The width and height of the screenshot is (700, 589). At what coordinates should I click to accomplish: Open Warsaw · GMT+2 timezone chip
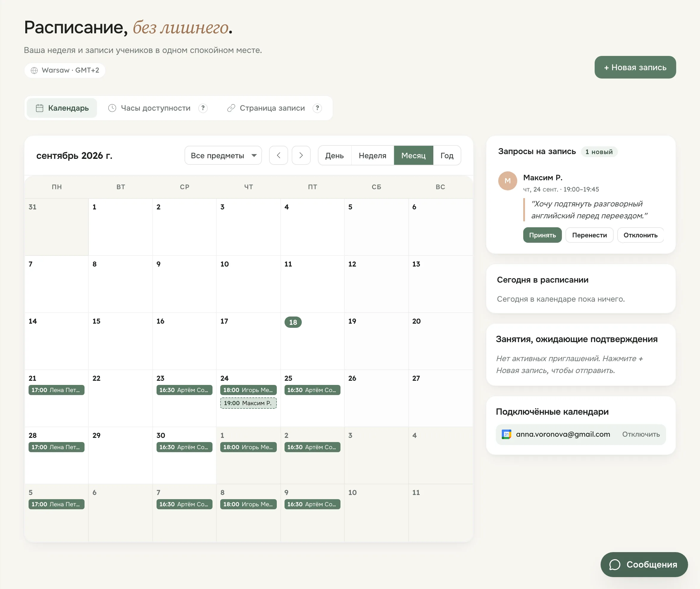click(x=65, y=71)
